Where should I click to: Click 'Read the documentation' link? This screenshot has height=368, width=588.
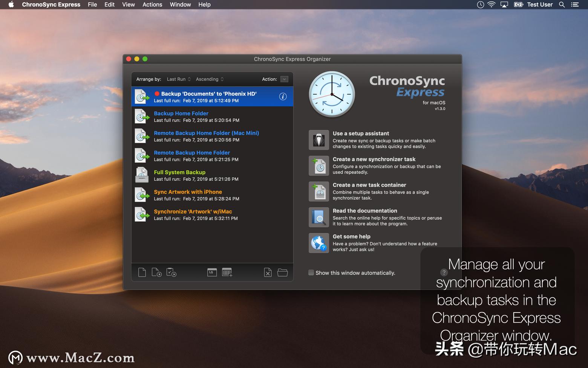[365, 211]
